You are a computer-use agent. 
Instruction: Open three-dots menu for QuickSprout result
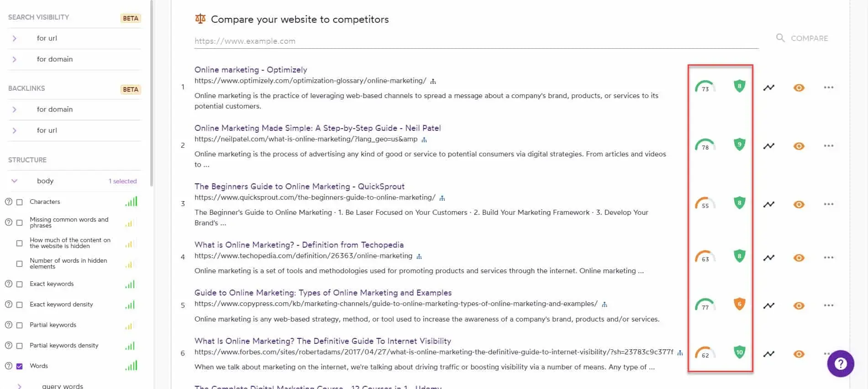pyautogui.click(x=828, y=204)
